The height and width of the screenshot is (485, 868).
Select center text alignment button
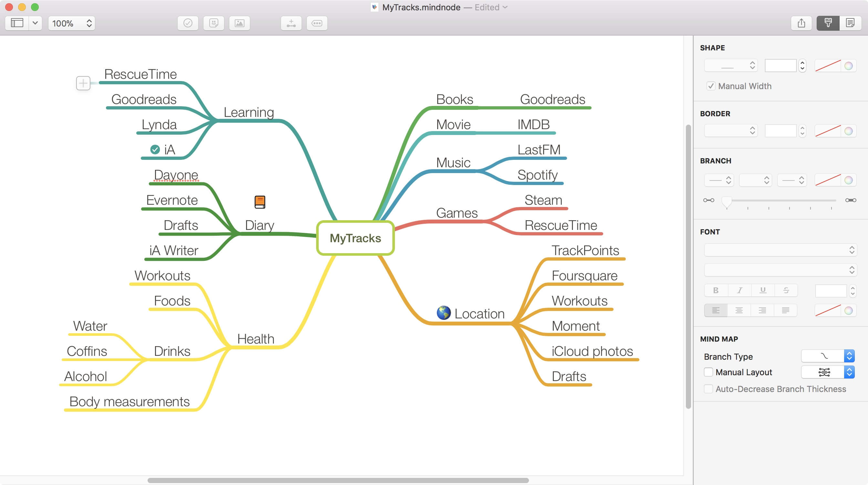[739, 310]
